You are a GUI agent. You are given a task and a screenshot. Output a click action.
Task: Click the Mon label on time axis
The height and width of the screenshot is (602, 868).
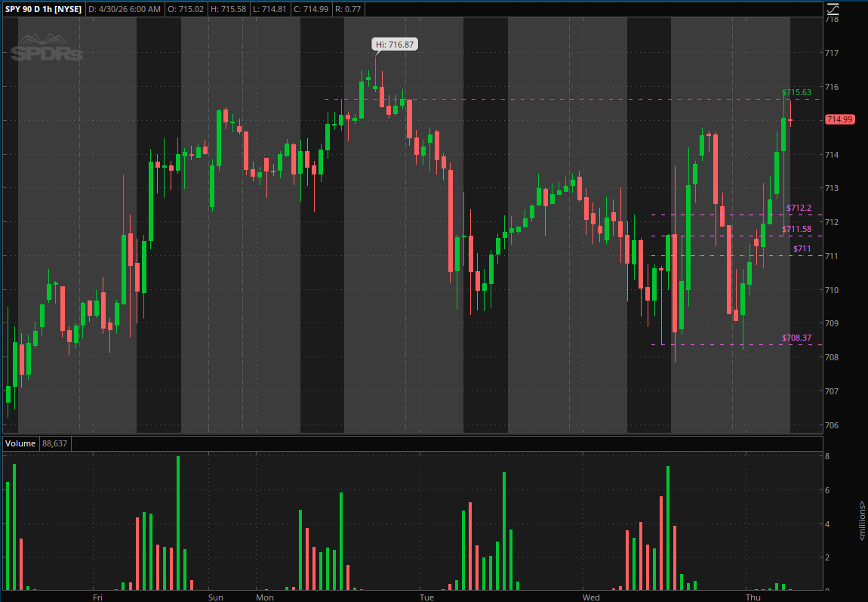pos(265,597)
